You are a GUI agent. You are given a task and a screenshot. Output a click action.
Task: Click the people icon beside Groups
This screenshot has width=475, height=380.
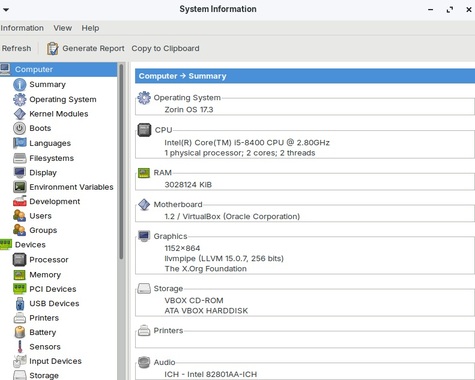click(20, 230)
